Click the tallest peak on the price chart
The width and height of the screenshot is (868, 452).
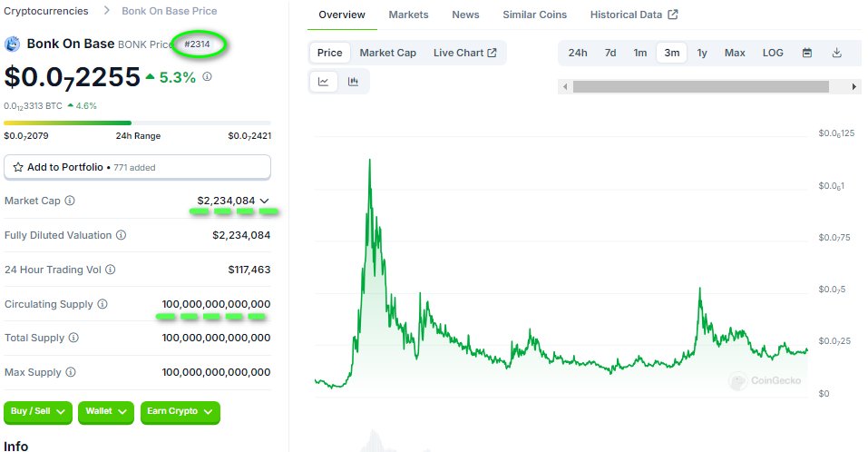click(x=370, y=160)
